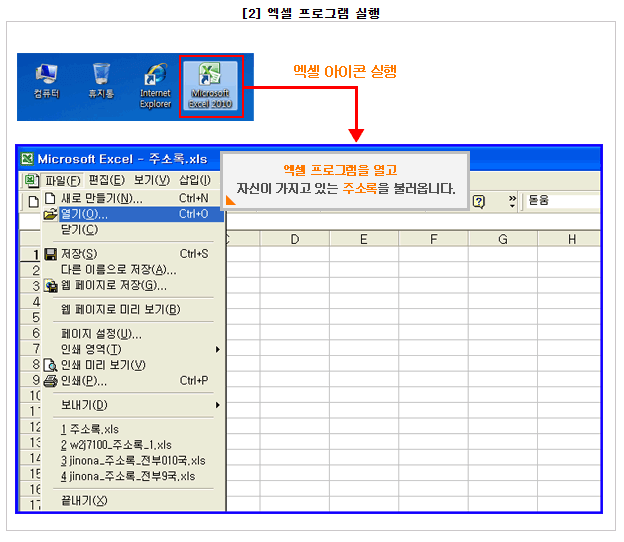Open the 편집(E) menu
The height and width of the screenshot is (542, 624).
tap(106, 180)
